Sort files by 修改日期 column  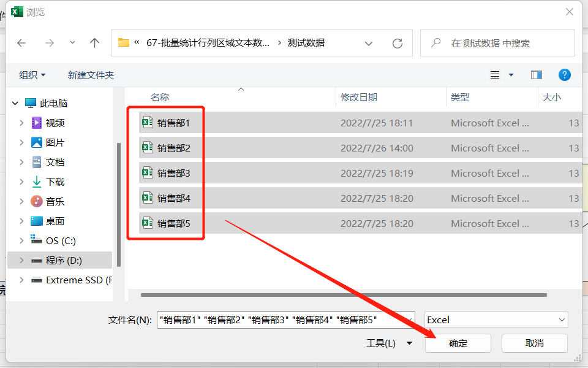click(x=359, y=98)
